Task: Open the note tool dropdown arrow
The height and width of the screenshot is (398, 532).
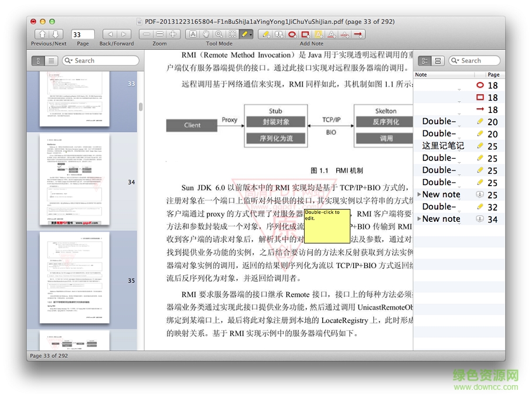Action: [250, 34]
